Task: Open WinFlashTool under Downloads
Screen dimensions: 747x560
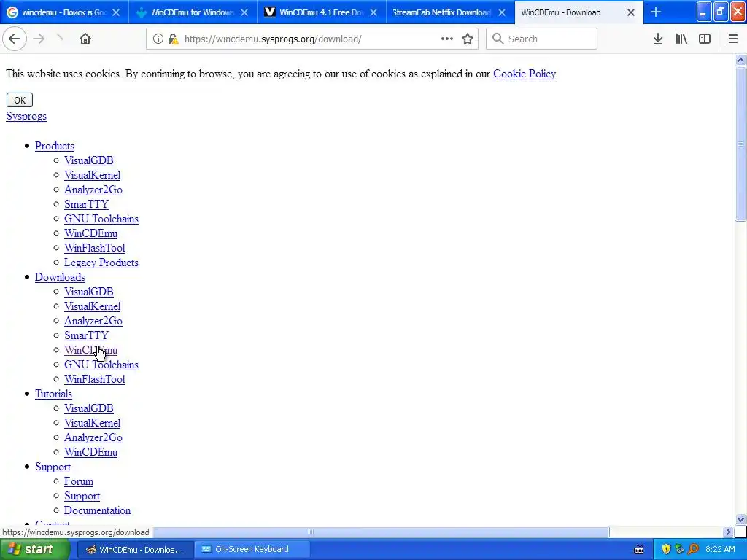Action: pos(95,379)
